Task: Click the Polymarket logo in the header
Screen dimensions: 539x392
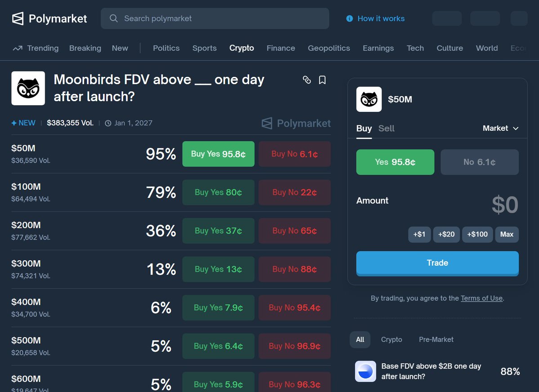Action: pyautogui.click(x=49, y=18)
